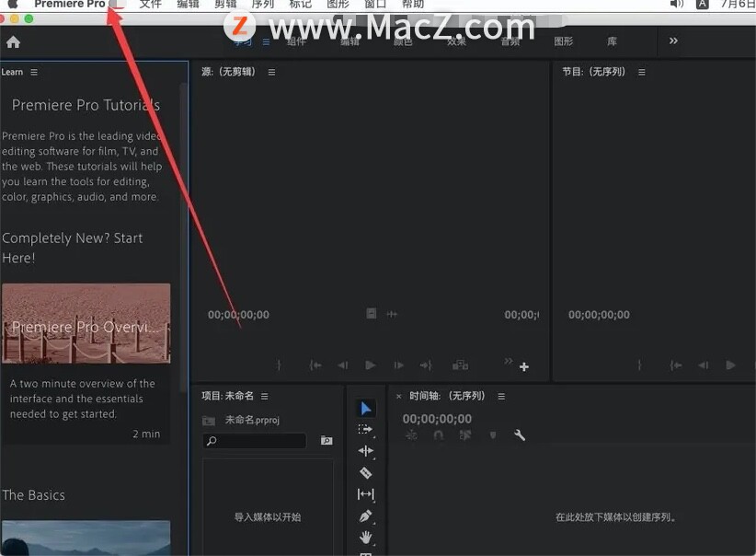Click macOS volume icon in menu bar
Viewport: 756px width, 556px height.
pos(677,4)
